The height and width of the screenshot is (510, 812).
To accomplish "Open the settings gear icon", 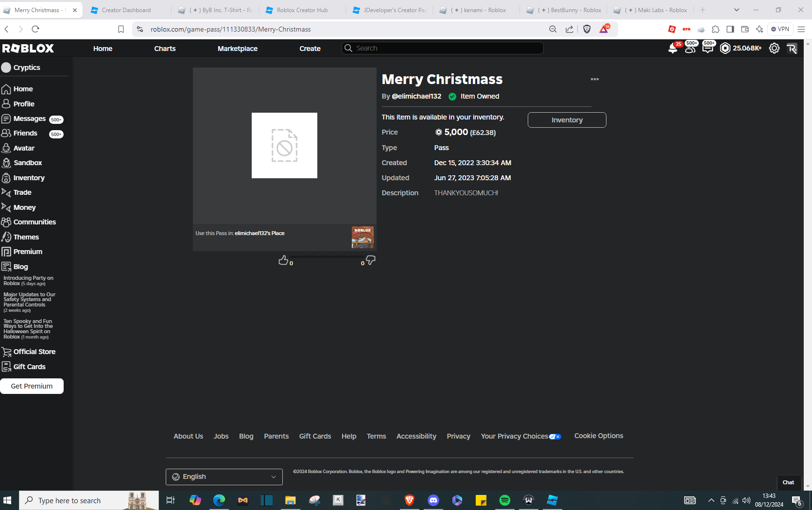I will point(774,48).
